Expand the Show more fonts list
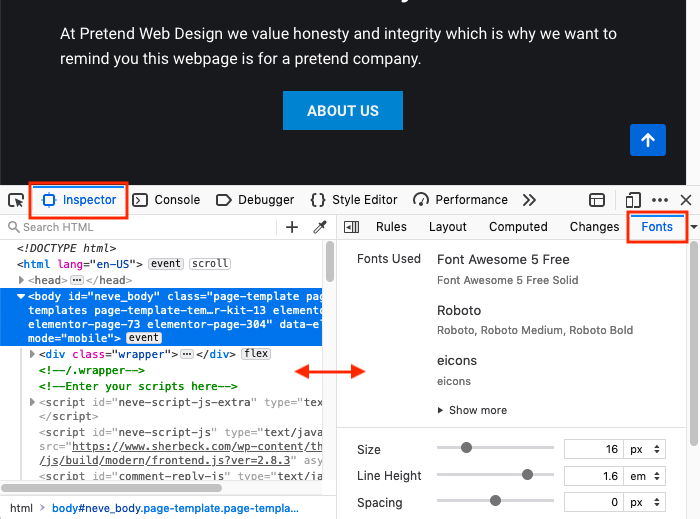The height and width of the screenshot is (519, 700). click(x=472, y=410)
